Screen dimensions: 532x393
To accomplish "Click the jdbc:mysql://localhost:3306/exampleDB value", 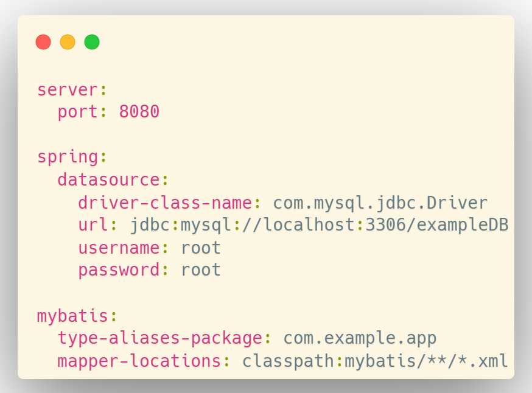I will [x=320, y=225].
